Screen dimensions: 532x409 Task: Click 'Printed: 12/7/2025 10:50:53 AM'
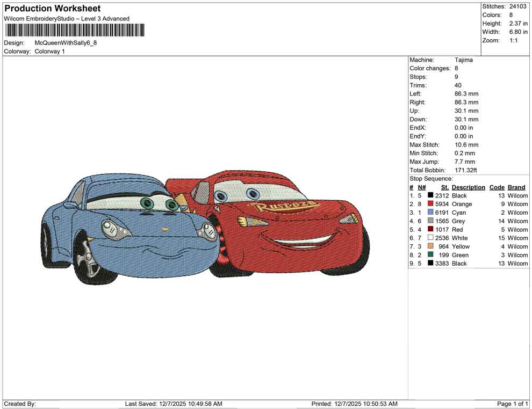(x=354, y=404)
